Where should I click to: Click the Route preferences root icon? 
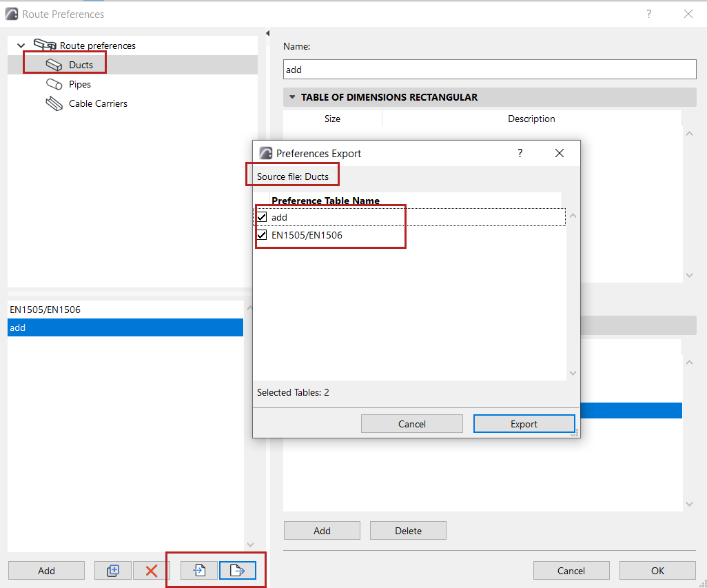point(45,45)
